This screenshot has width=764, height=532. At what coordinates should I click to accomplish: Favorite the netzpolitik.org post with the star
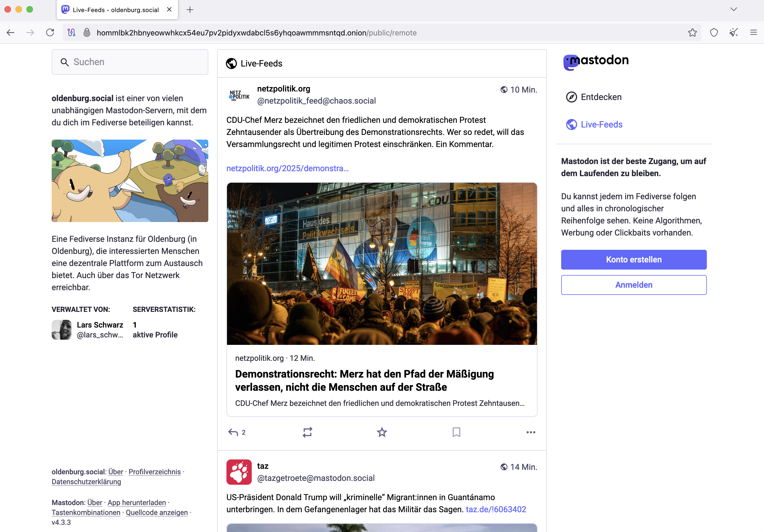click(382, 432)
